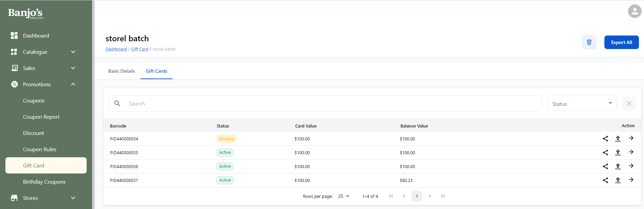Click the delete batch trash icon

(589, 42)
